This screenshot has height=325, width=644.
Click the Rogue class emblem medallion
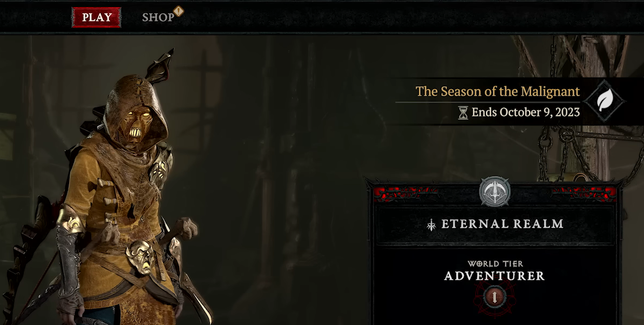(495, 192)
